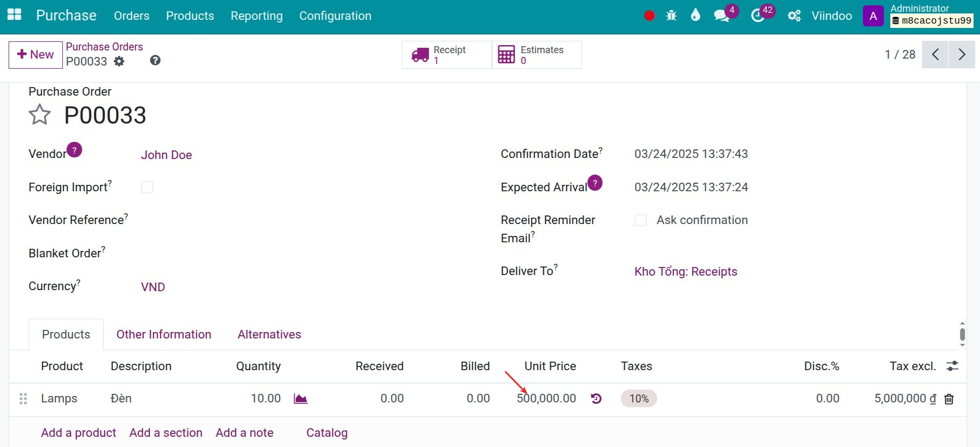
Task: Open the forecast chart icon for Lamps
Action: click(301, 399)
